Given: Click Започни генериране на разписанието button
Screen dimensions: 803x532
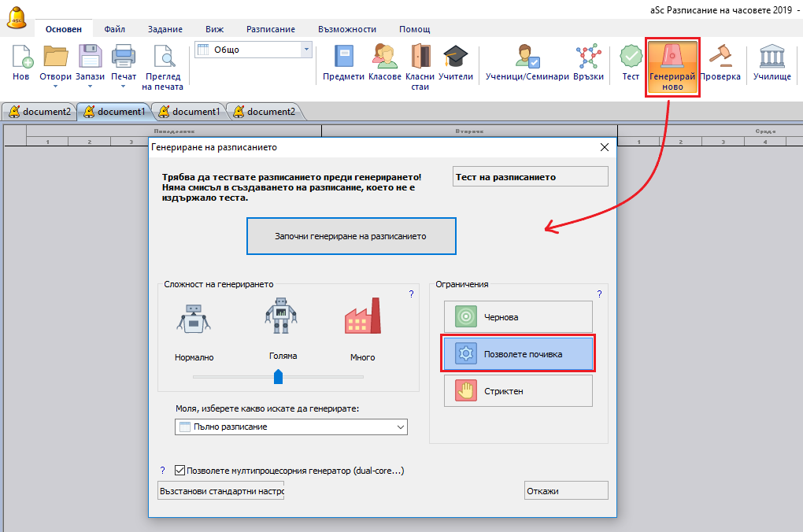Looking at the screenshot, I should (351, 236).
